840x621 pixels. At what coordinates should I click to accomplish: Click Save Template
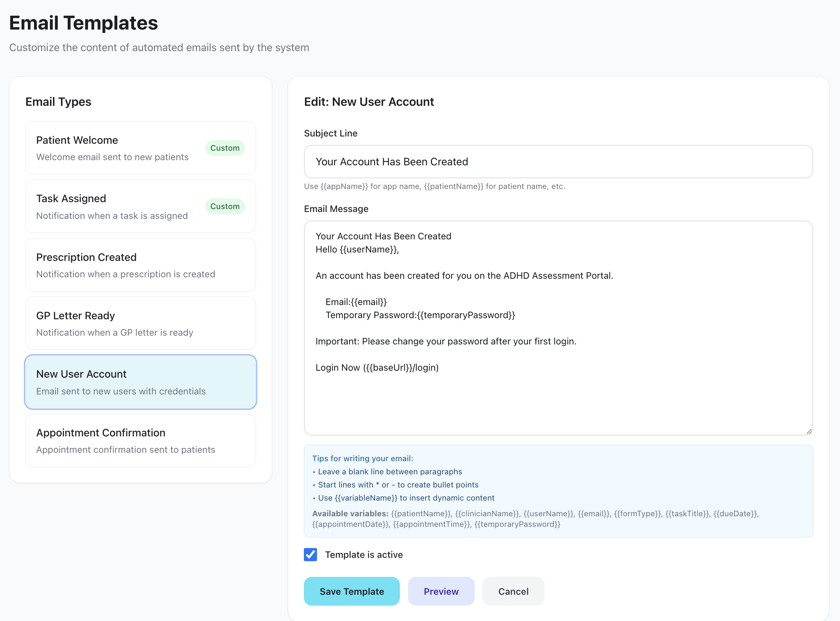pyautogui.click(x=351, y=591)
